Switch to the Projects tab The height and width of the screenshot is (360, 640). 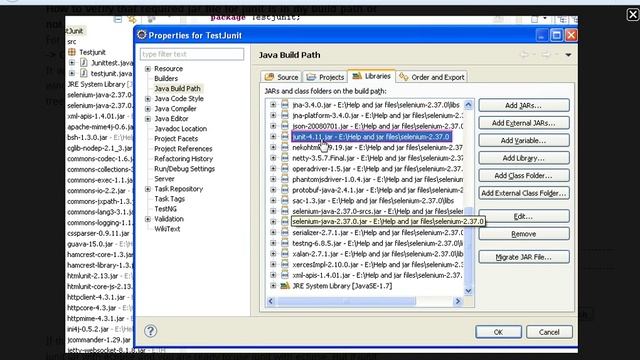point(325,77)
